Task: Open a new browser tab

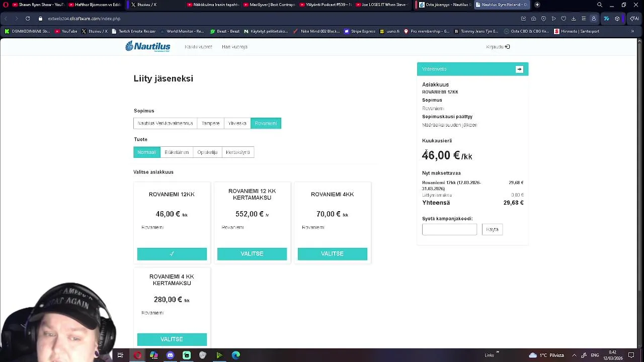Action: (x=537, y=5)
